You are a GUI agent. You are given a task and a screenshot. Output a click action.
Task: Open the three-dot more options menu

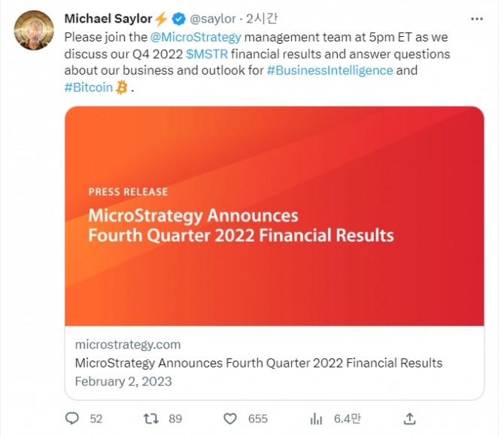click(477, 18)
